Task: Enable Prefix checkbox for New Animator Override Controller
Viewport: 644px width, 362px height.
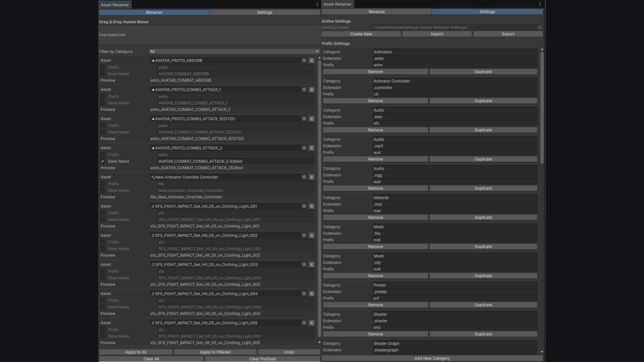Action: point(103,184)
